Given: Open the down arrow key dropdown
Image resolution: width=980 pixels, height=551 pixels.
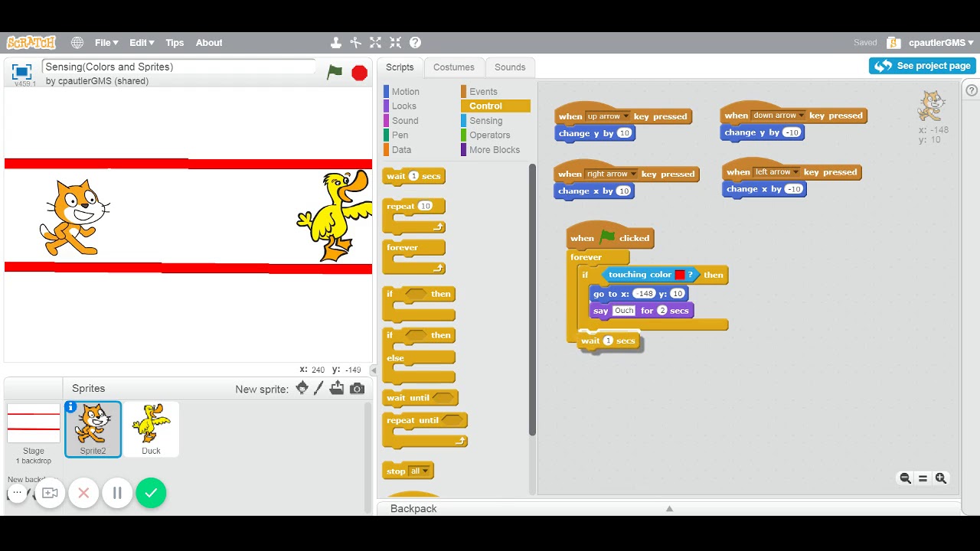Looking at the screenshot, I should (x=779, y=116).
